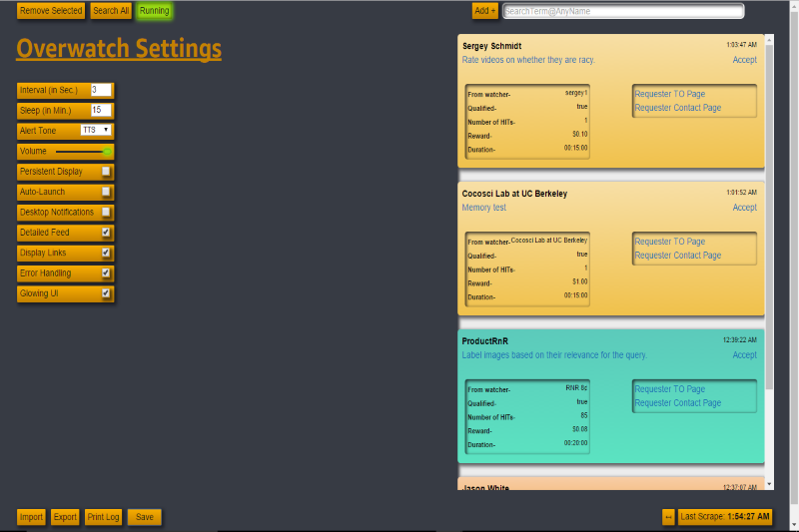The width and height of the screenshot is (799, 532).
Task: Uncheck the Detailed Feed checkbox
Action: (106, 233)
